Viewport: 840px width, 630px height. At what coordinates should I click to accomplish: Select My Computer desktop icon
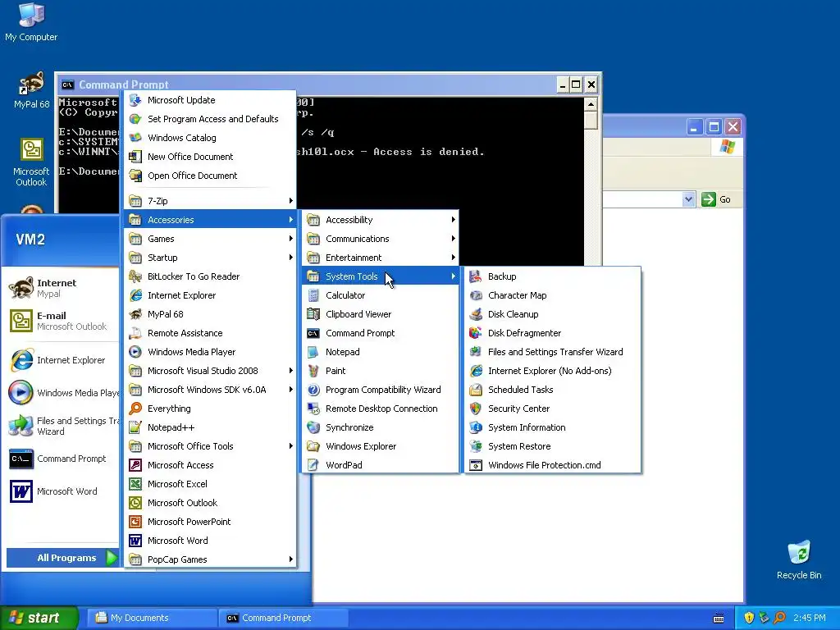tap(31, 22)
